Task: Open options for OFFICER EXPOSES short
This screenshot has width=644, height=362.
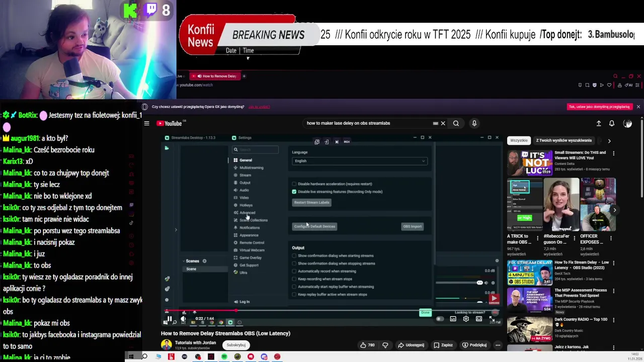Action: [x=611, y=238]
